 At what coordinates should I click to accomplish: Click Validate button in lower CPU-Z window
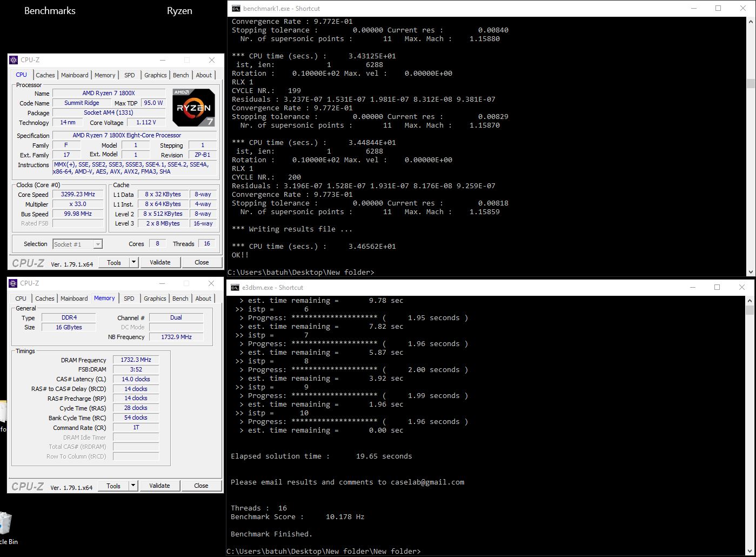[x=159, y=486]
